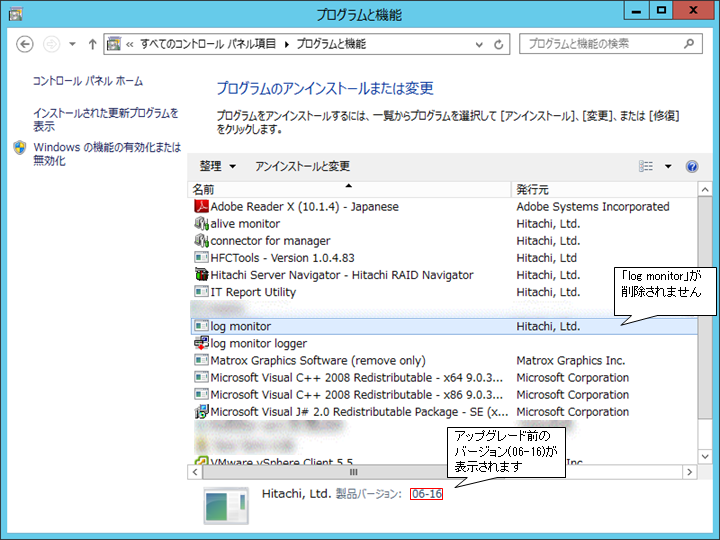Image resolution: width=720 pixels, height=540 pixels.
Task: Expand the address bar history dropdown
Action: coord(479,45)
